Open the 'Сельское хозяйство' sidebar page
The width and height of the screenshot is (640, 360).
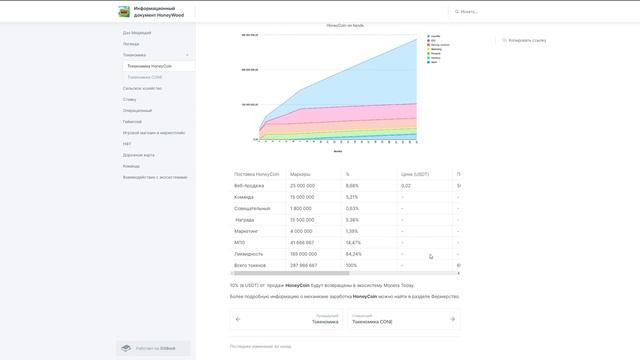coord(142,89)
